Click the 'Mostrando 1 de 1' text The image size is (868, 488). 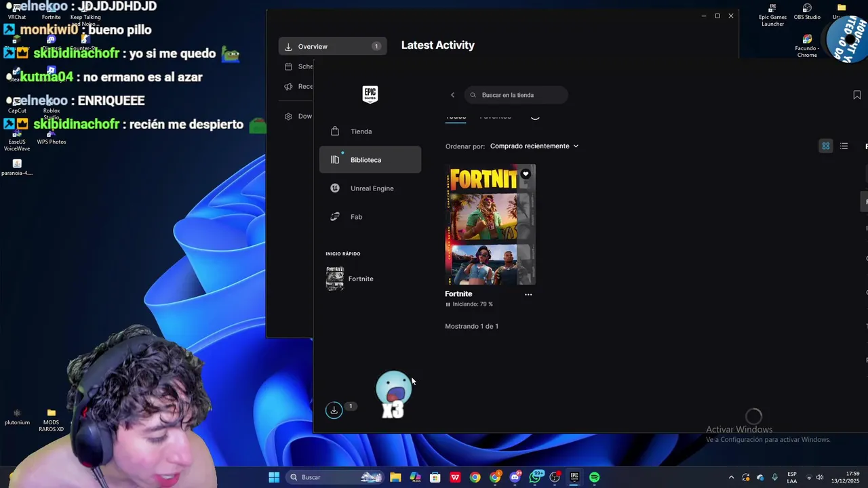click(471, 326)
